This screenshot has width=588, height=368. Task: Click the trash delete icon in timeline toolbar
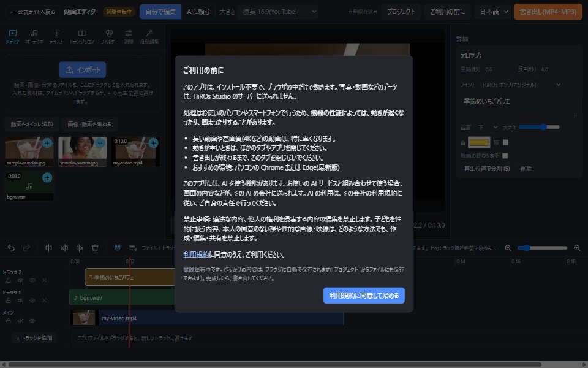point(96,248)
